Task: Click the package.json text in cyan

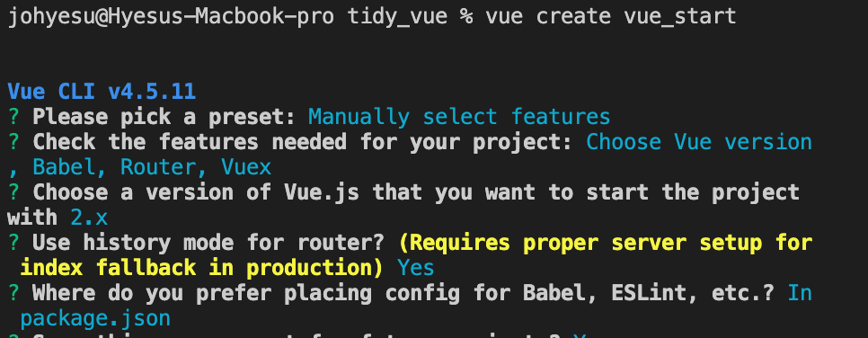Action: 95,318
